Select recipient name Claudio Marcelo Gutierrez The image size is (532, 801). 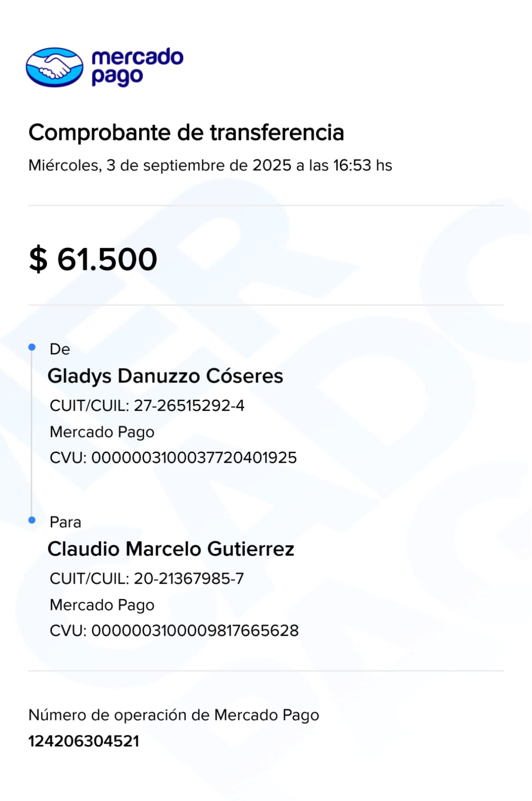point(171,549)
